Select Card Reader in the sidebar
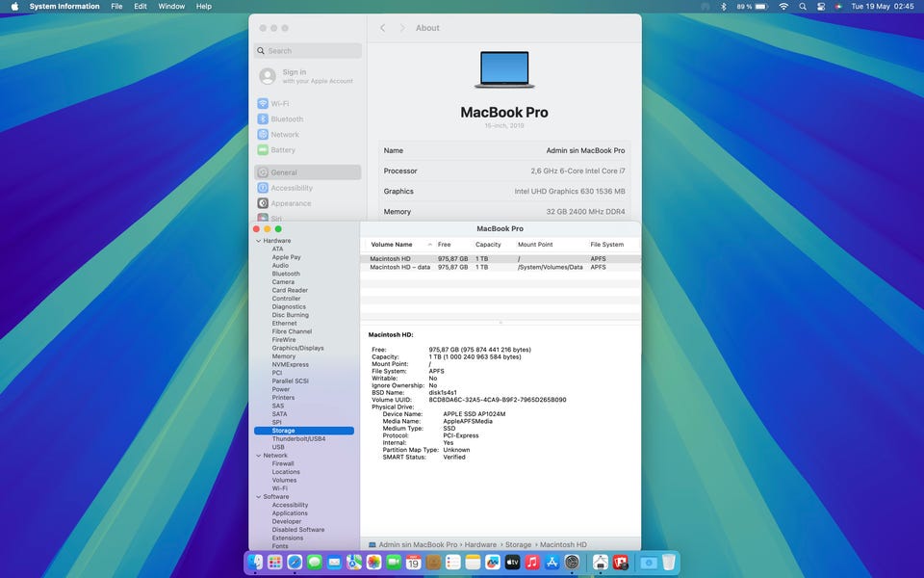The height and width of the screenshot is (578, 924). tap(290, 290)
